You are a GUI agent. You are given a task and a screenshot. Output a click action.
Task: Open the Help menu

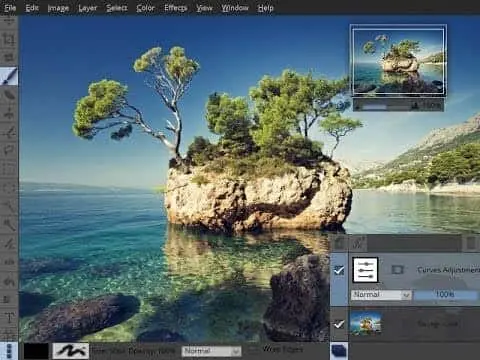tap(265, 8)
